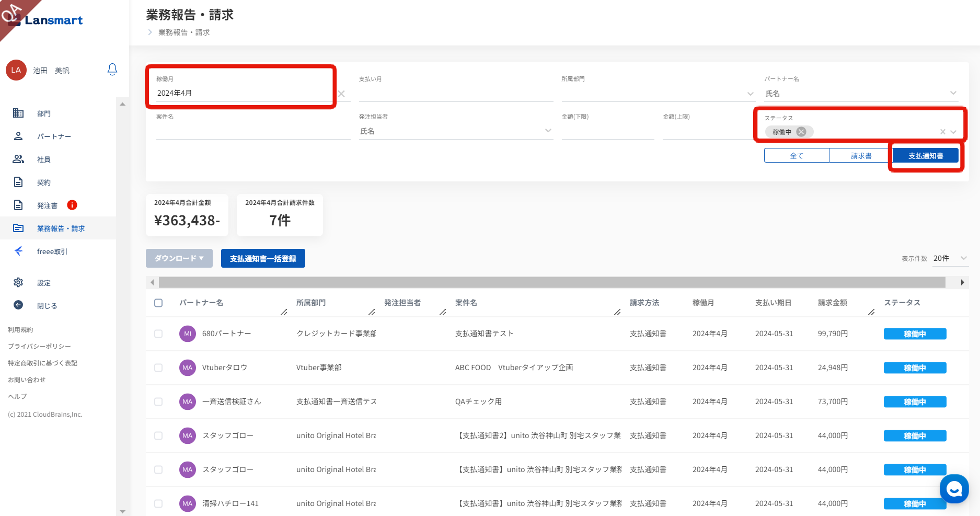Click the 支払通知書一括登録 button
This screenshot has height=516, width=980.
click(x=263, y=258)
